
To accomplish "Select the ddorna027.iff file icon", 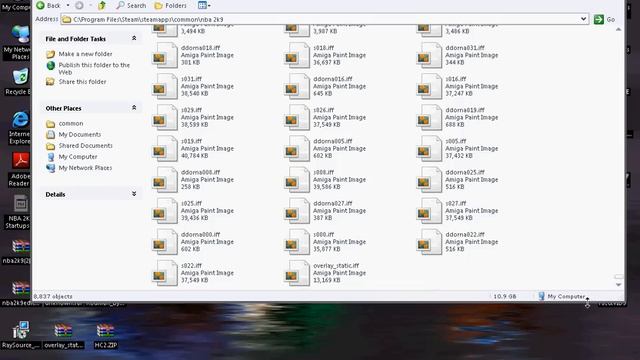I will pos(297,211).
